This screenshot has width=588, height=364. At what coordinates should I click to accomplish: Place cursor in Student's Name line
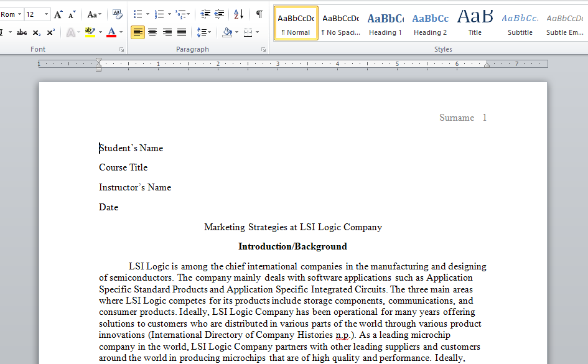[x=131, y=148]
